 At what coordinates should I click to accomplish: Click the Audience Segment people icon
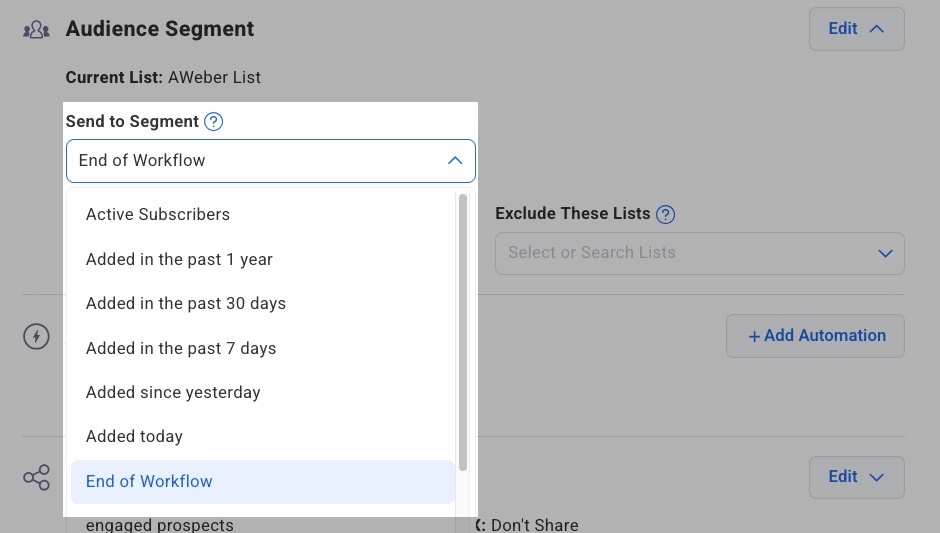36,29
